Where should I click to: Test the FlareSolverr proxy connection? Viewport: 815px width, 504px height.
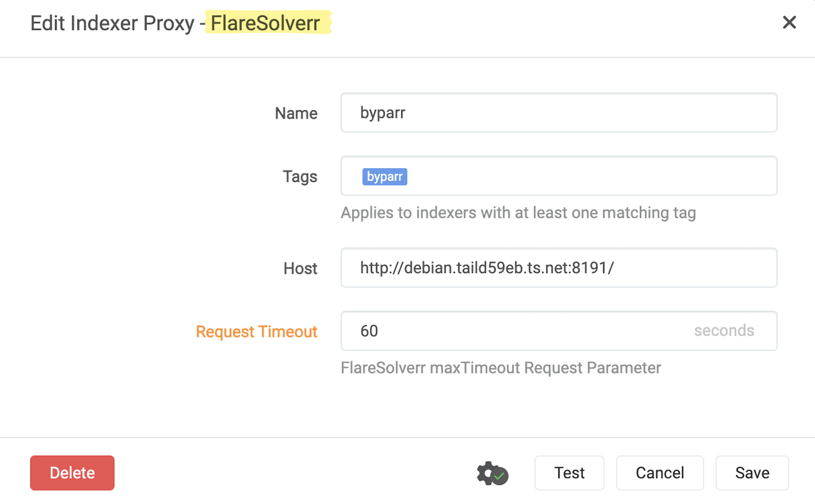click(x=569, y=473)
